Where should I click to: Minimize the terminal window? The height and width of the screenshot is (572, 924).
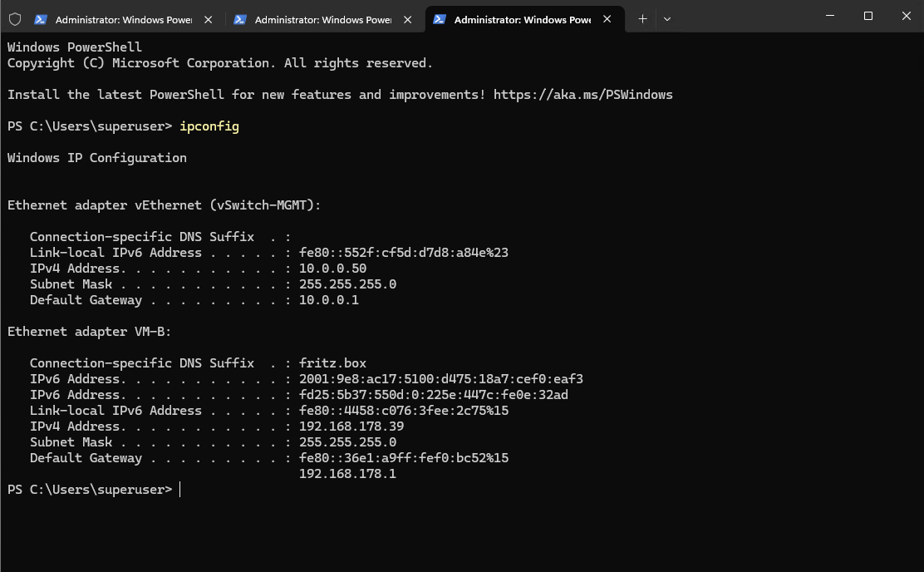click(830, 16)
